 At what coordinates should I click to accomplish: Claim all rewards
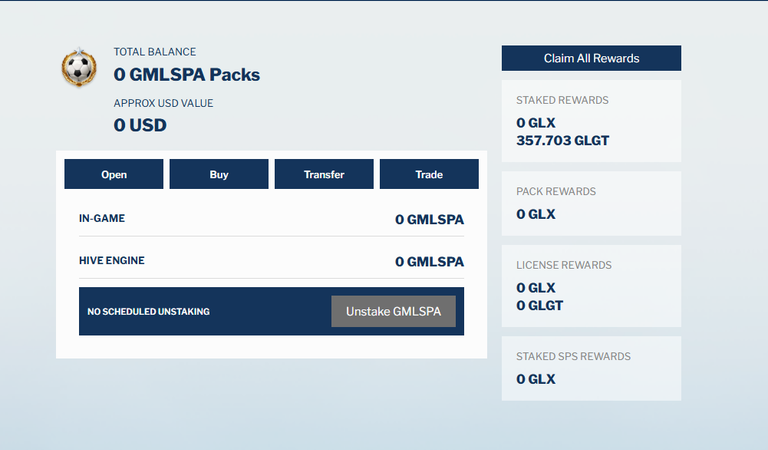coord(591,58)
